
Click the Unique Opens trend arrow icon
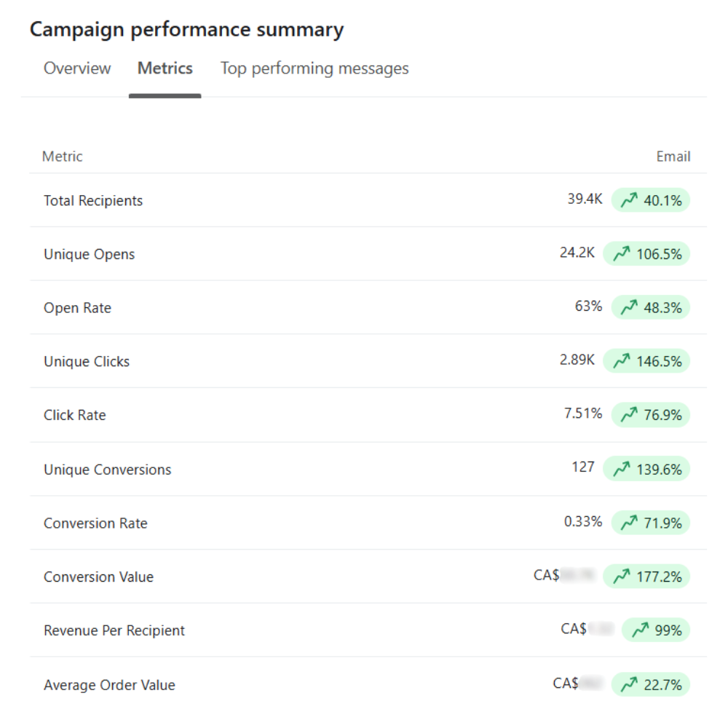tap(621, 254)
